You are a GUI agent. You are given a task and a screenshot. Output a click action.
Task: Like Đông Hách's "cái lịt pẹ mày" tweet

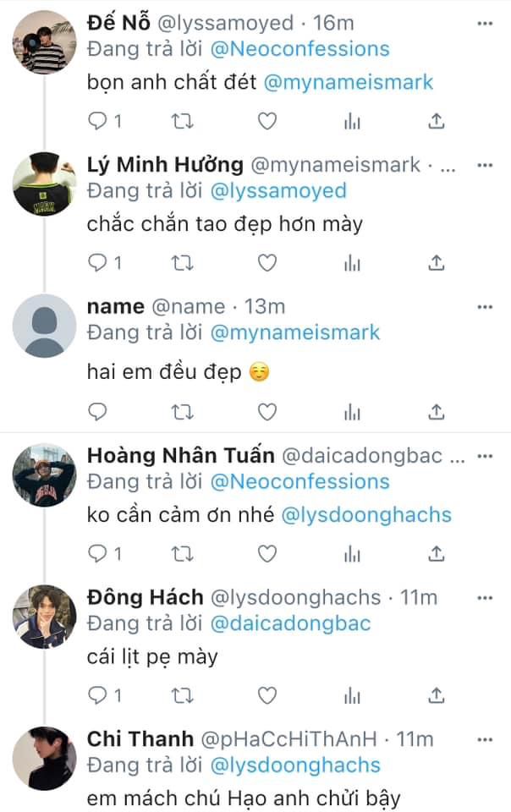pos(267,696)
